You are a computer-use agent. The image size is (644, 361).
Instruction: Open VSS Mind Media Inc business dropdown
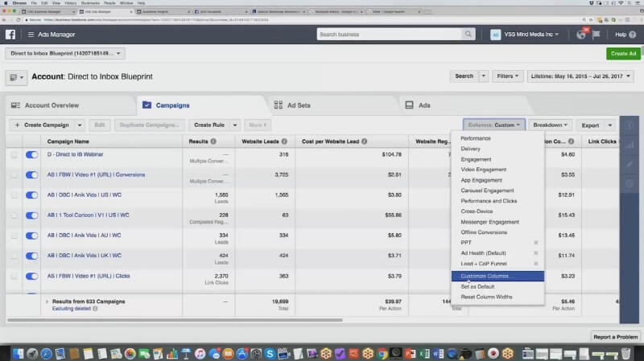525,35
